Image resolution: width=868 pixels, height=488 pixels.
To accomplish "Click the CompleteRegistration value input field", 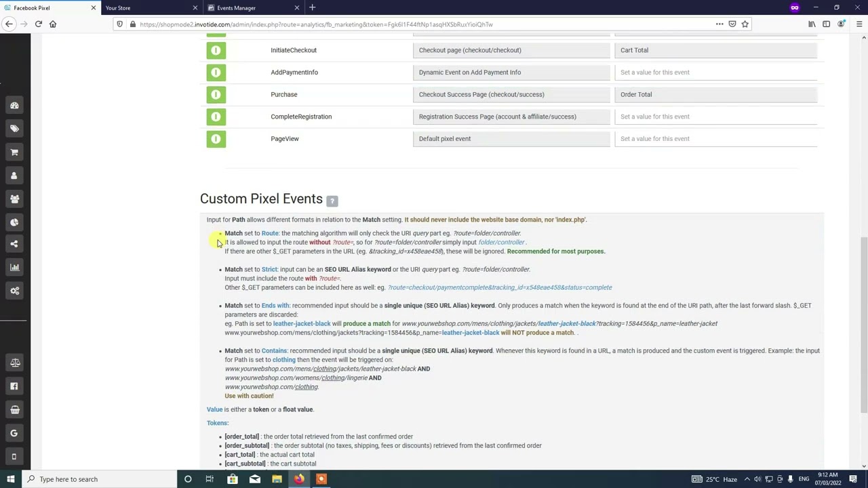I will (716, 117).
